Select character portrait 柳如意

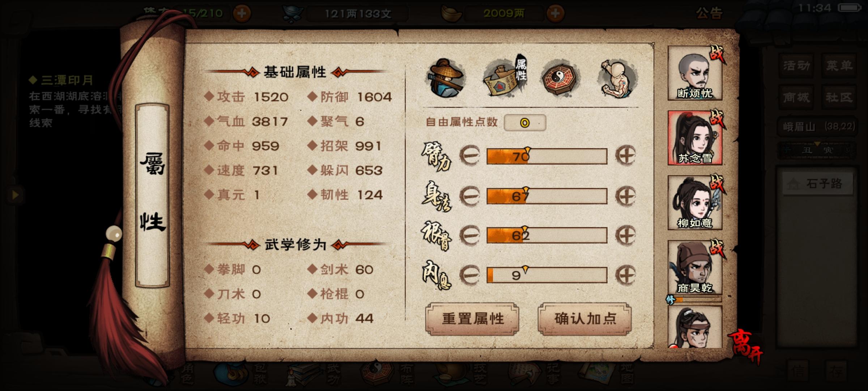[x=695, y=203]
